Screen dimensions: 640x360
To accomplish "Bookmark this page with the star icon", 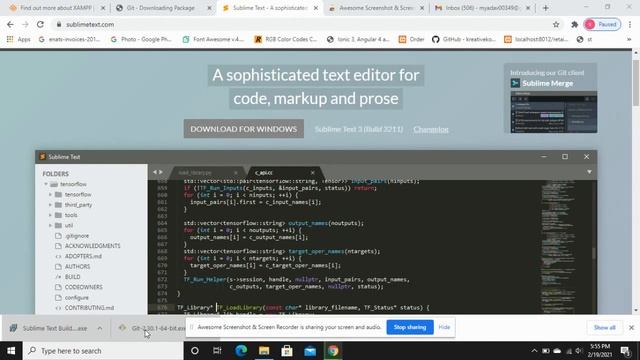I will pyautogui.click(x=556, y=24).
